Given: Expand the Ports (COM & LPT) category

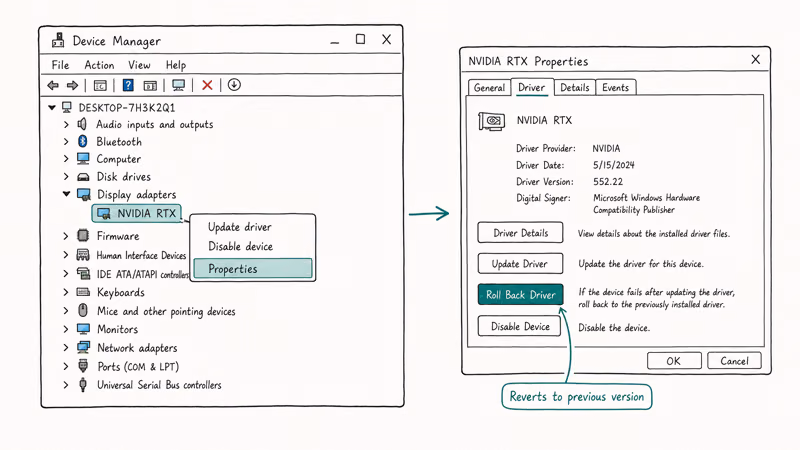Looking at the screenshot, I should click(66, 366).
